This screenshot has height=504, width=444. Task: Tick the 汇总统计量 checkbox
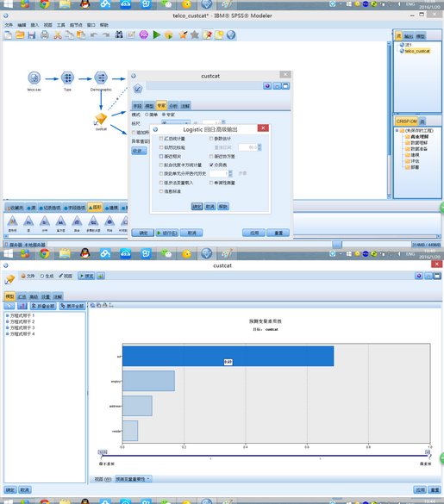[161, 139]
